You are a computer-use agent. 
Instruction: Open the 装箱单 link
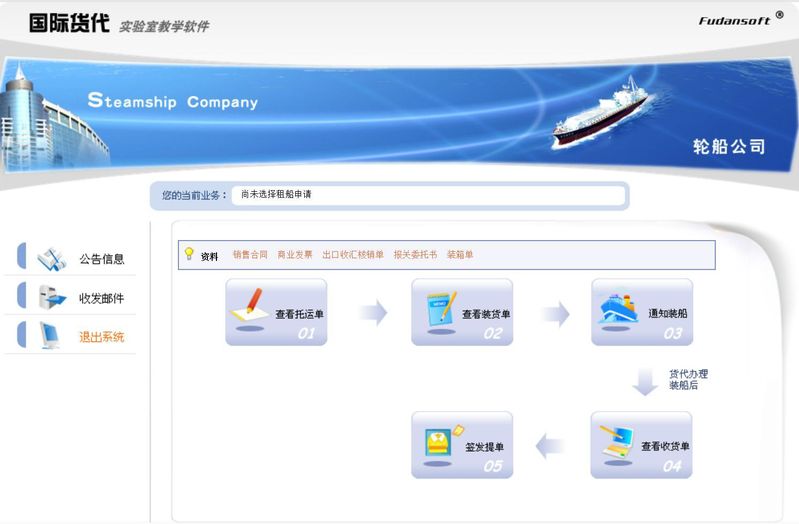(x=460, y=254)
